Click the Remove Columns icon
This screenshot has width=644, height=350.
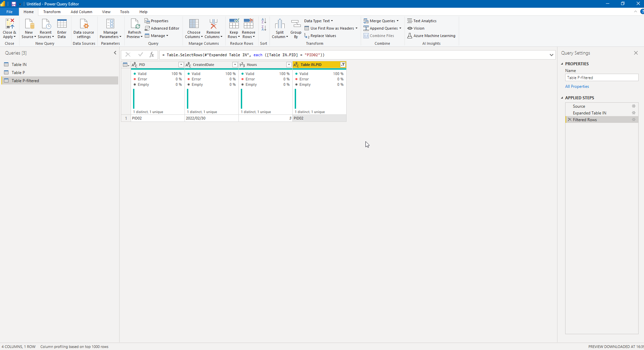coord(213,24)
